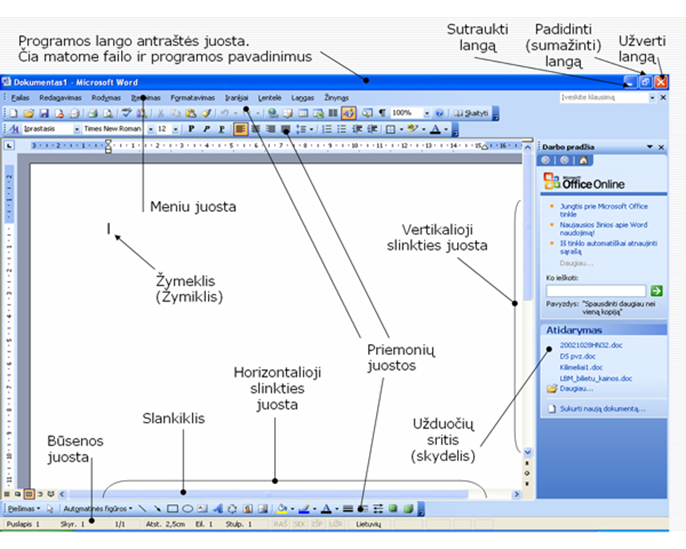Screen dimensions: 686x549
Task: Toggle right text alignment
Action: (270, 129)
